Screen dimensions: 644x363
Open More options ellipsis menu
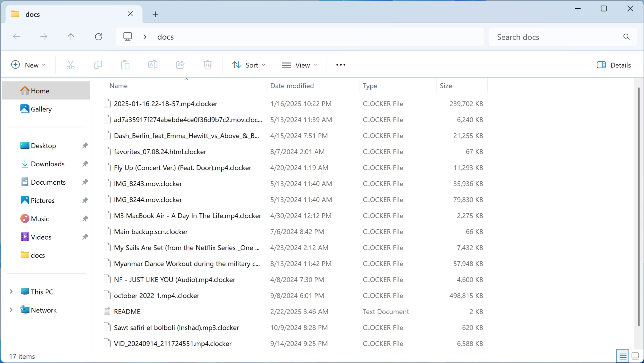341,65
